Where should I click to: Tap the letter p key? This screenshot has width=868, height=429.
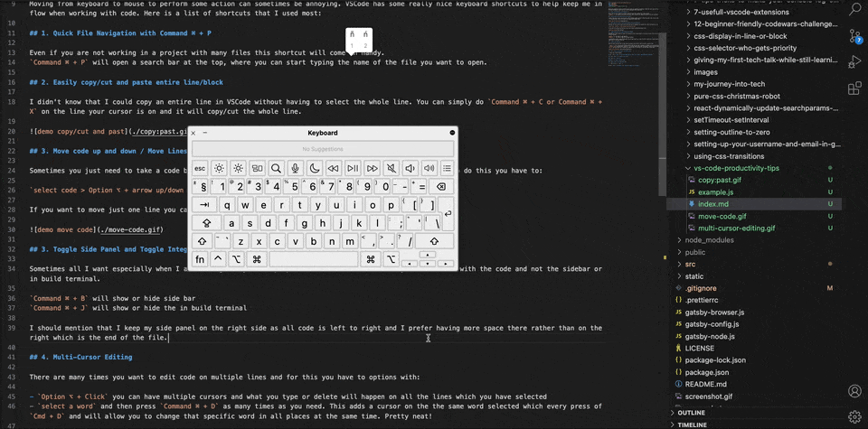pos(391,205)
